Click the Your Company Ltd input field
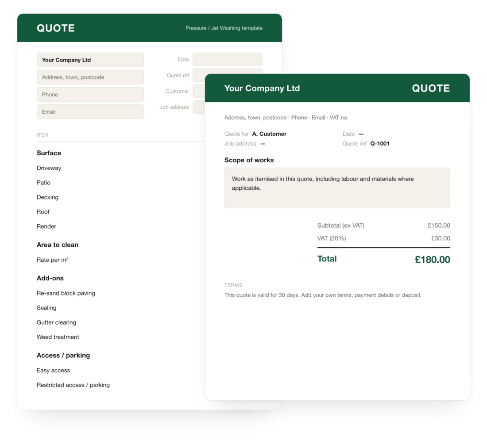Image resolution: width=487 pixels, height=448 pixels. click(90, 60)
